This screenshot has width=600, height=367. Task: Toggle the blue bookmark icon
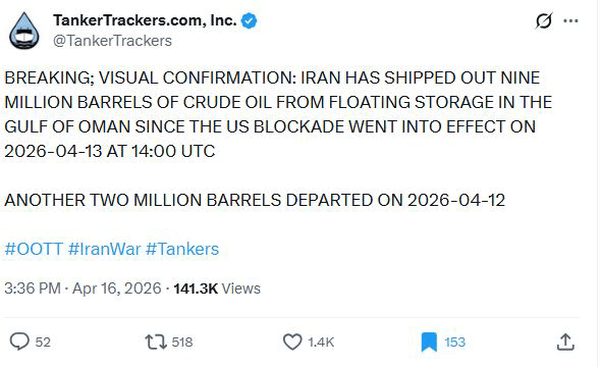[429, 342]
